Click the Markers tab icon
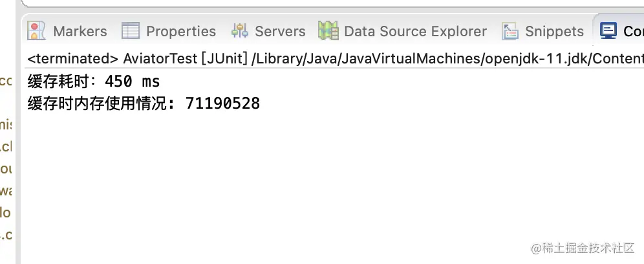 [38, 30]
